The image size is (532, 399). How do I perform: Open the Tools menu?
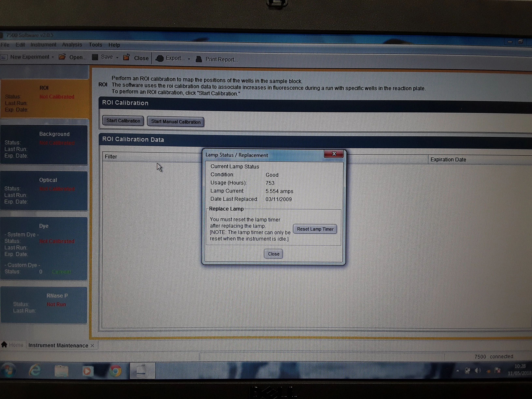tap(96, 45)
